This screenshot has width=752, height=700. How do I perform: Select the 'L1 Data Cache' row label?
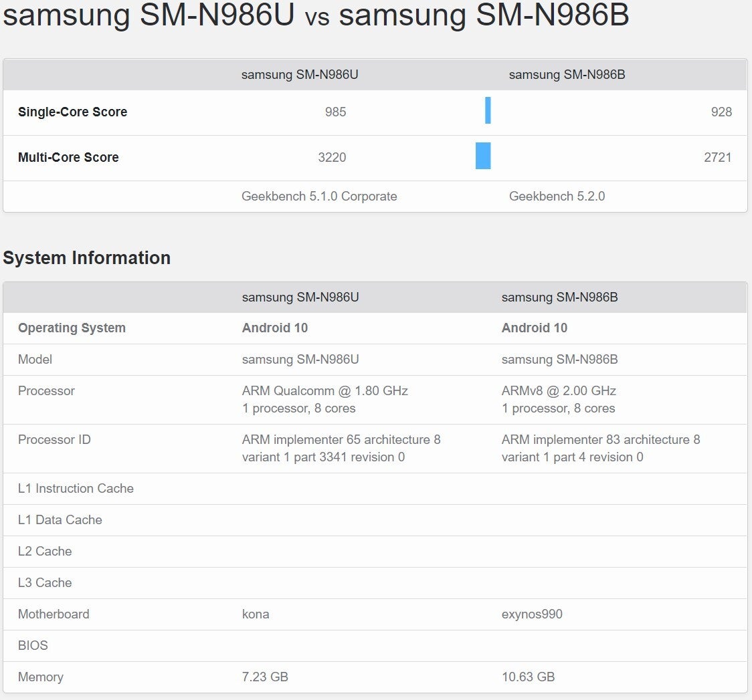pos(60,520)
